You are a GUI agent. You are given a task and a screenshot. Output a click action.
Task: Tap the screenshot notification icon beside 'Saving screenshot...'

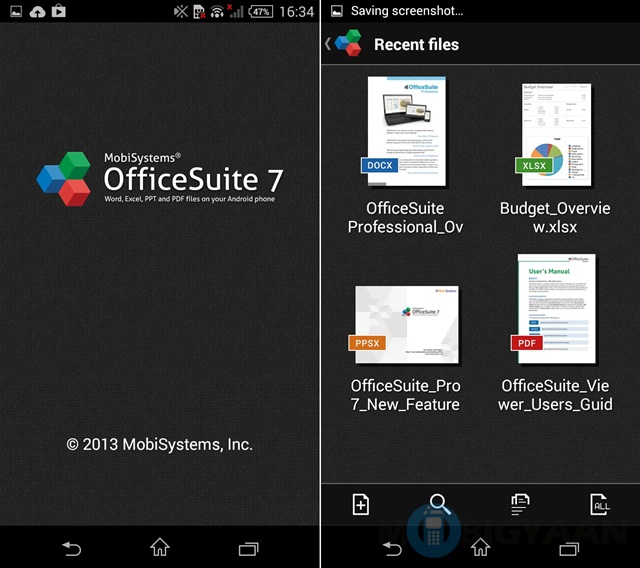pyautogui.click(x=337, y=11)
